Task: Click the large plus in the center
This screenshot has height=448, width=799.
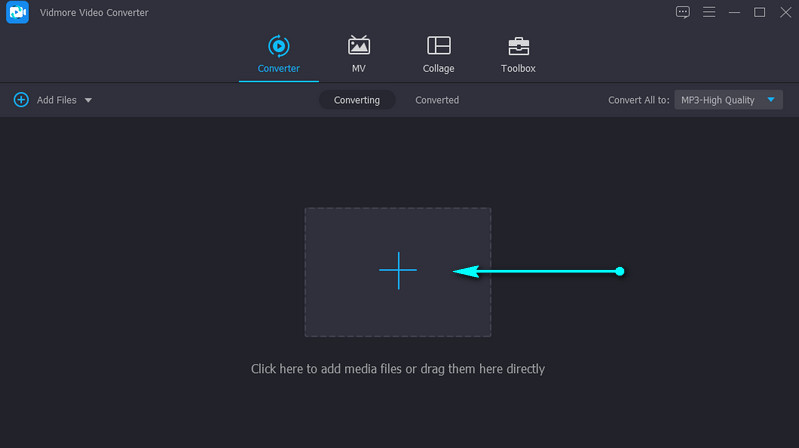Action: pyautogui.click(x=397, y=271)
